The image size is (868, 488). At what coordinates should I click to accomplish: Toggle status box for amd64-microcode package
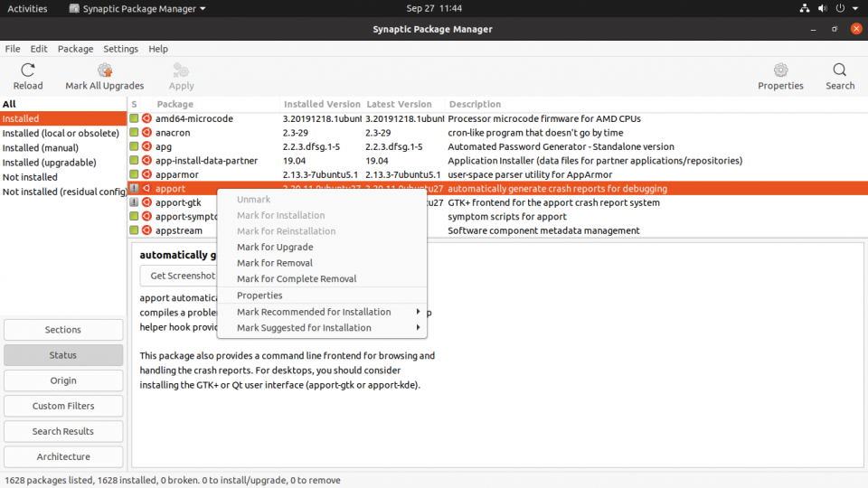134,118
